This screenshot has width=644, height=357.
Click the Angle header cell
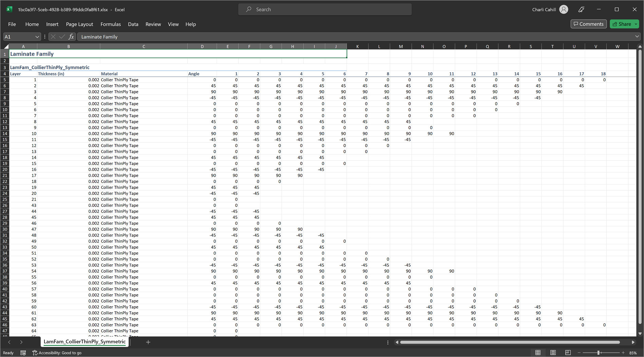[202, 74]
